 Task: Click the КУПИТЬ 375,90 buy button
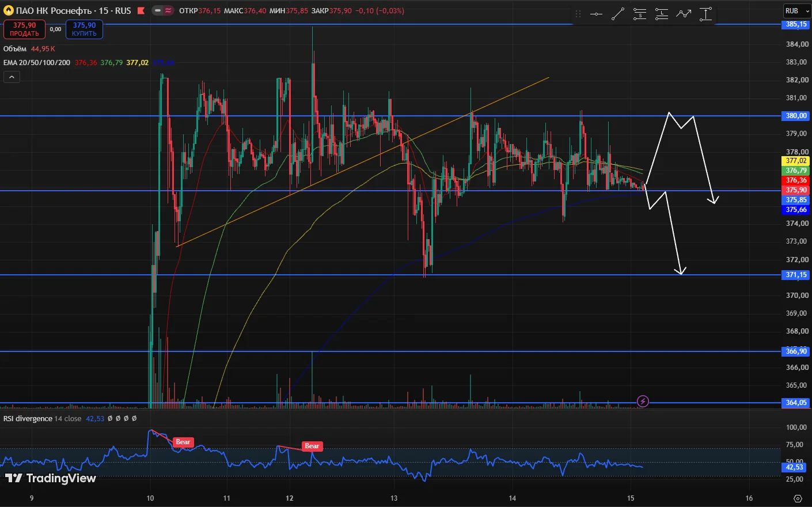pos(84,29)
